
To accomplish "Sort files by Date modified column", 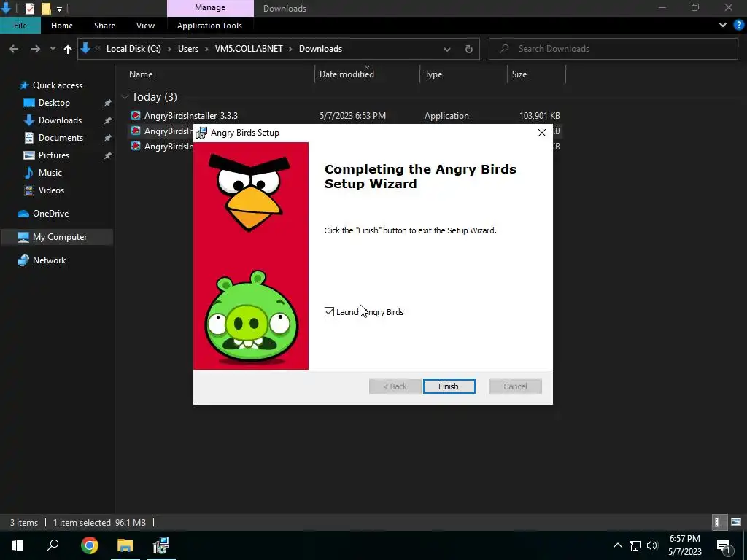I will click(347, 74).
